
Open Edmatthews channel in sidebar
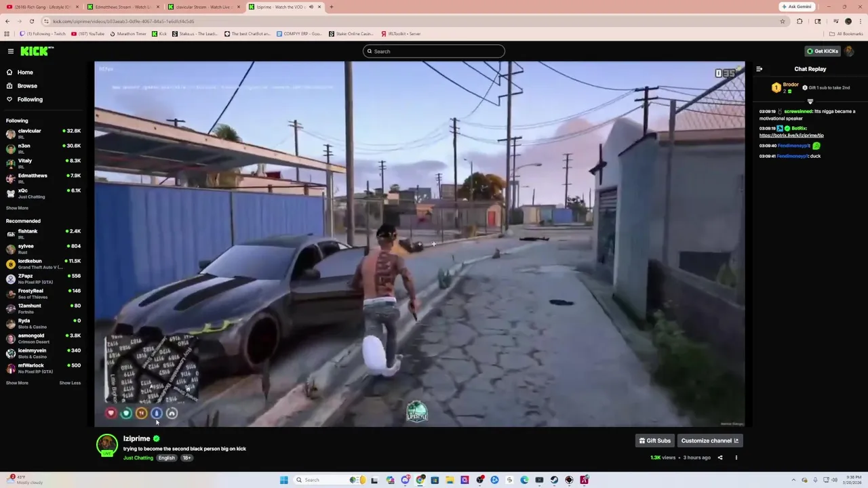(x=43, y=178)
